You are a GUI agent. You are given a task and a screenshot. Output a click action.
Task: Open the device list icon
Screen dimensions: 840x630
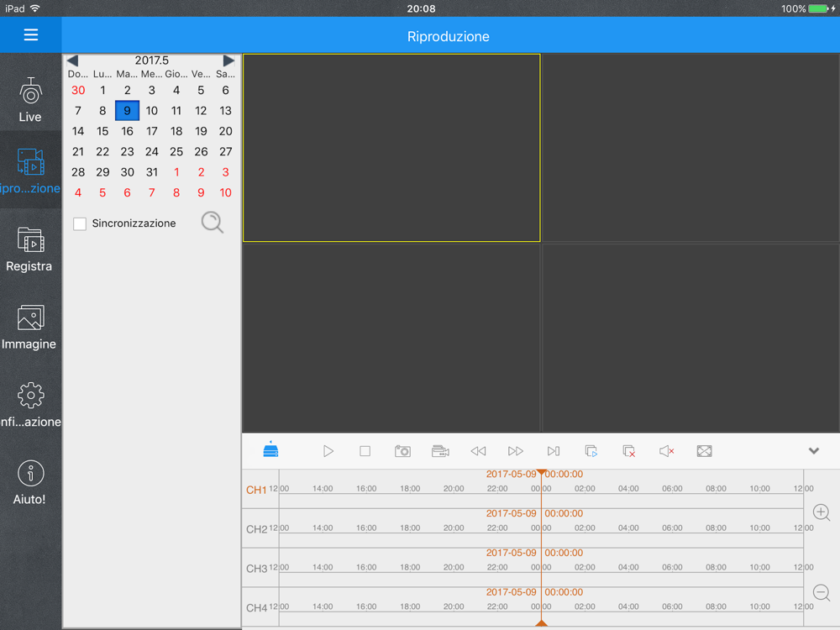coord(270,450)
